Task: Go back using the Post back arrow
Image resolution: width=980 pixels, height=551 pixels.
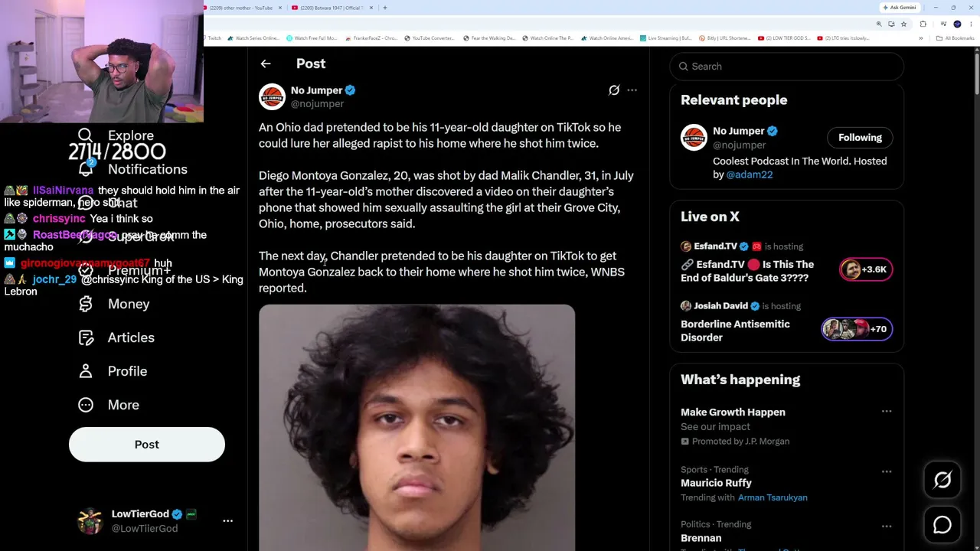Action: (266, 64)
